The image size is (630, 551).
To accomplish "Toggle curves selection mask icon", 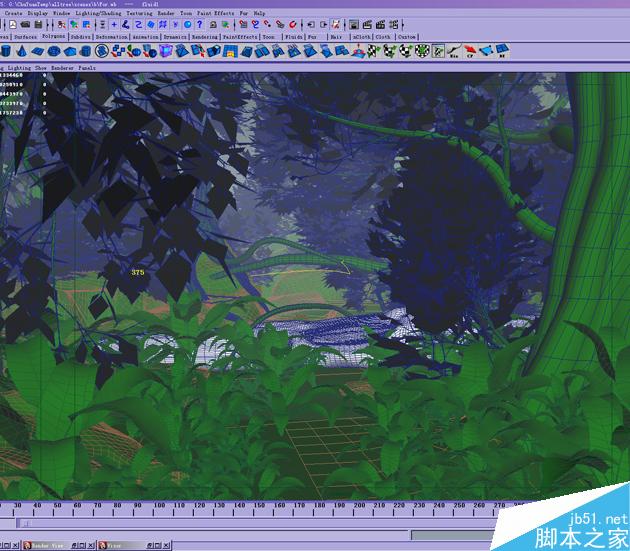I will pyautogui.click(x=138, y=25).
